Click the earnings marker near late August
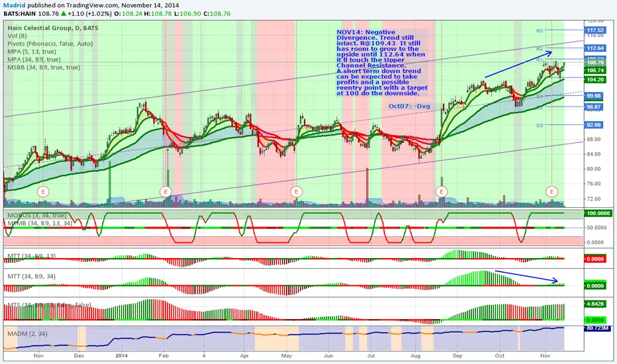Viewport: 617px width, 364px height. click(x=442, y=192)
